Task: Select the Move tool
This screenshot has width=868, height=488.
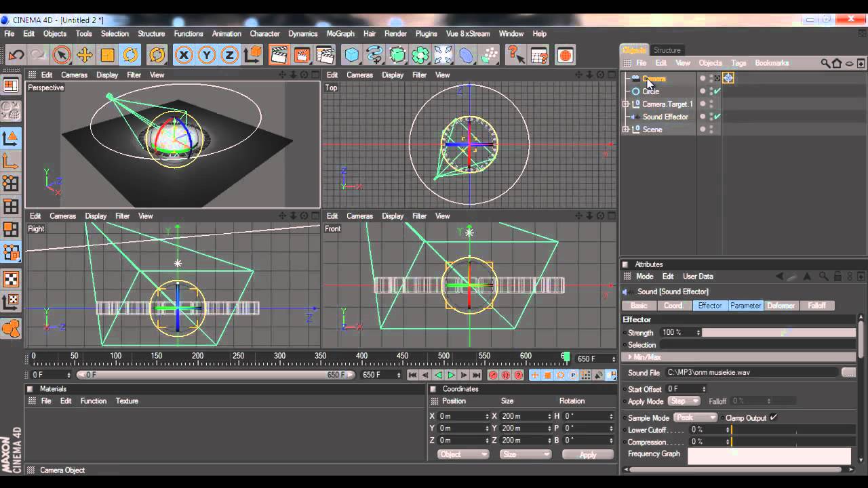Action: tap(85, 55)
